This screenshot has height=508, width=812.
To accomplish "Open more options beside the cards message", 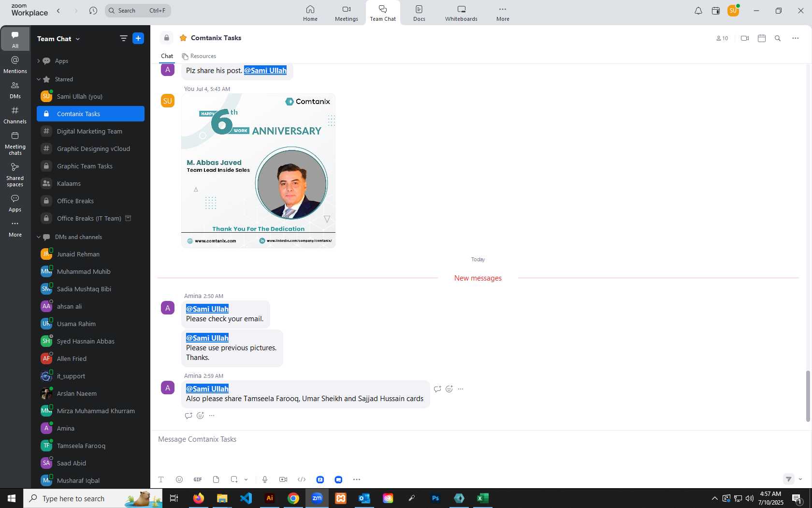I will [461, 389].
